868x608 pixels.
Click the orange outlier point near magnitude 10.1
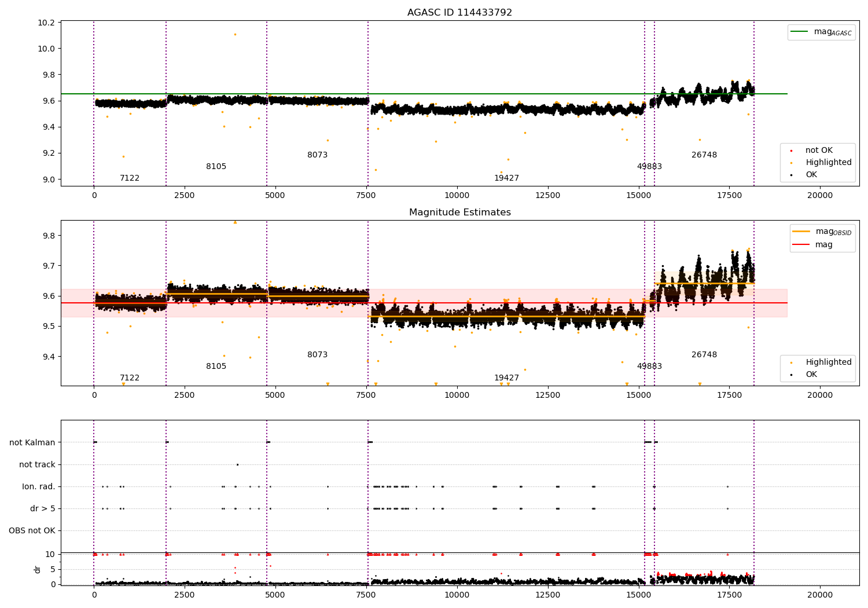(235, 34)
